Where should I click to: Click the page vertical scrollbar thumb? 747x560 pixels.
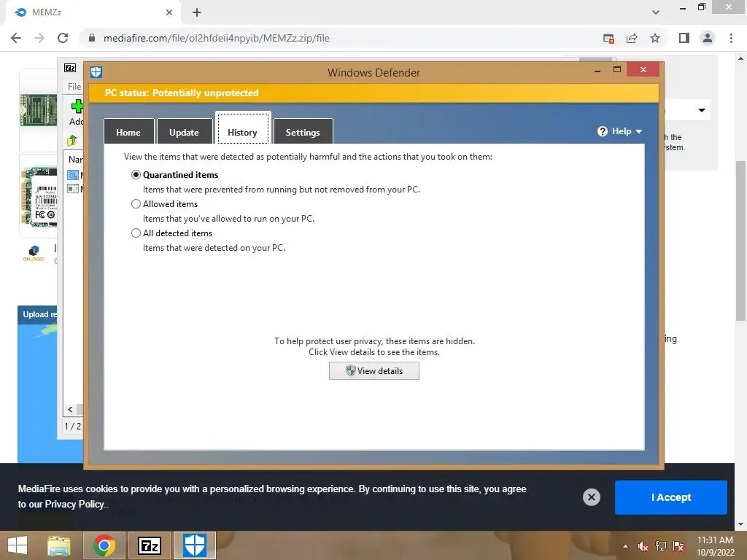click(x=740, y=241)
